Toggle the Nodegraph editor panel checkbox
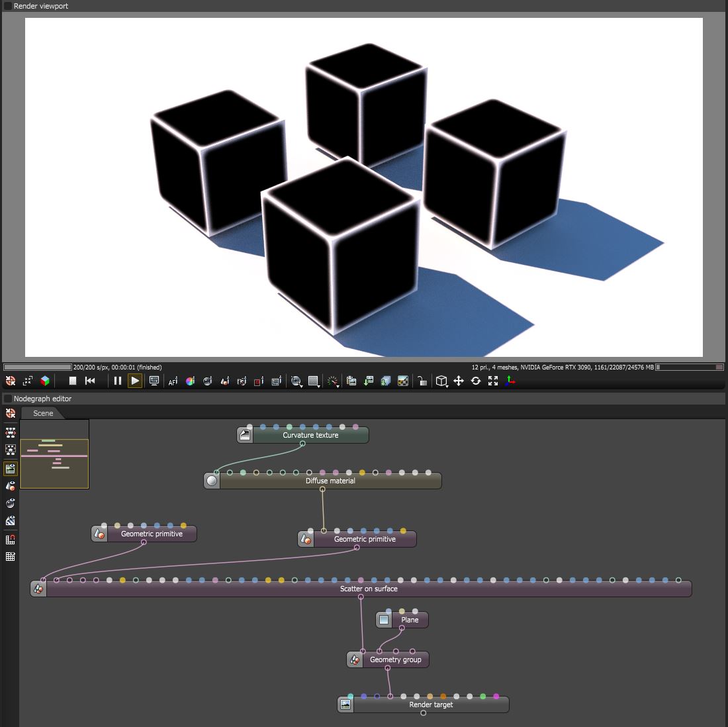The height and width of the screenshot is (727, 728). point(8,399)
